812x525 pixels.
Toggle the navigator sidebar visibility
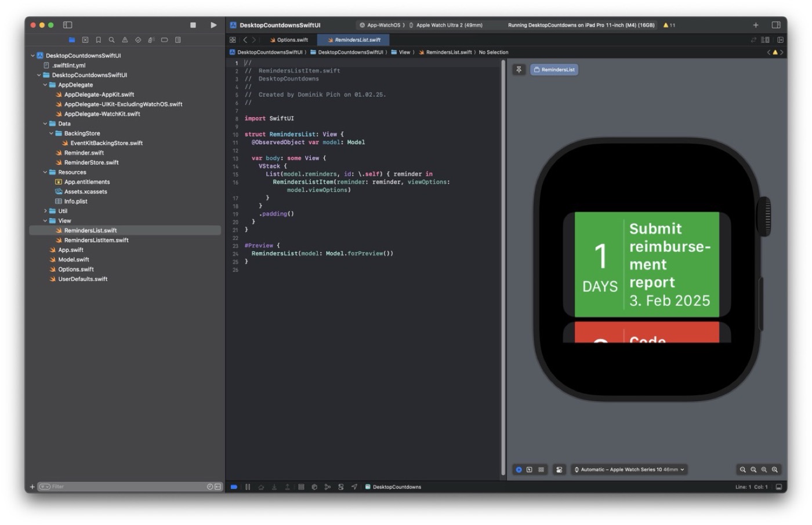pos(67,25)
